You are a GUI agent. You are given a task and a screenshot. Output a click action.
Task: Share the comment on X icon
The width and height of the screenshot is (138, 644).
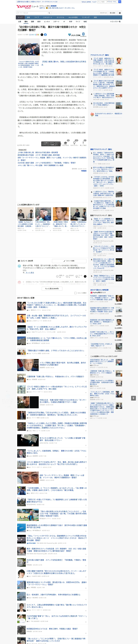[x=85, y=276]
